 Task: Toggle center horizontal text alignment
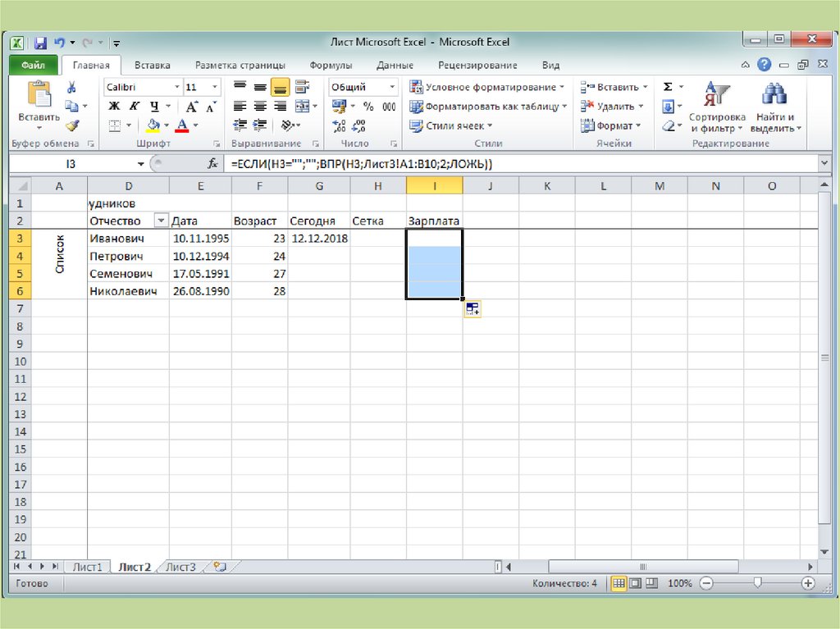click(260, 107)
